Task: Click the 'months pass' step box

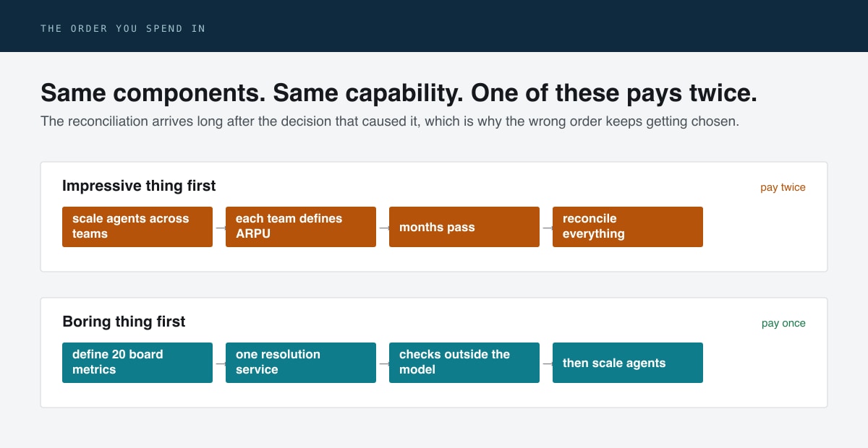Action: point(464,227)
